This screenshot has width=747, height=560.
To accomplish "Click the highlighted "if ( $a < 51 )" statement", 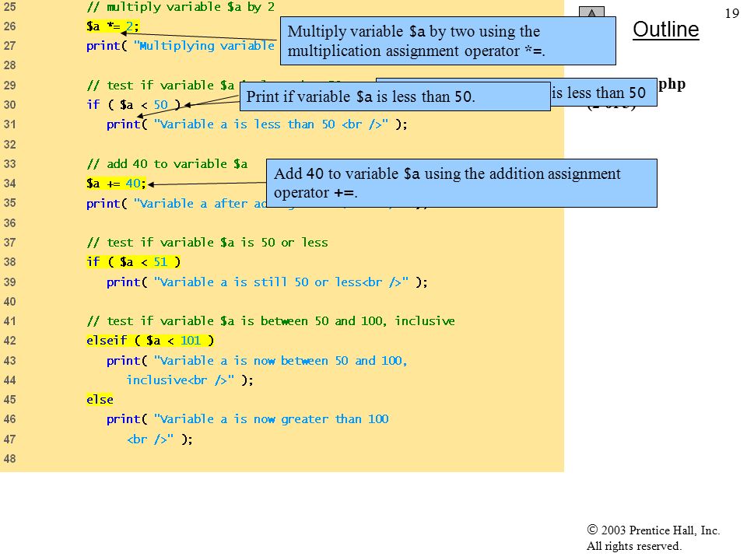I will pos(133,262).
